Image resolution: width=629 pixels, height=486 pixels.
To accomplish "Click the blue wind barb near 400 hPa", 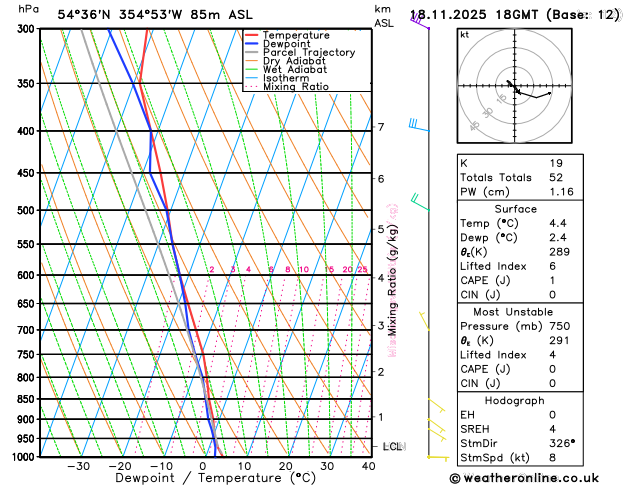I will (x=419, y=125).
